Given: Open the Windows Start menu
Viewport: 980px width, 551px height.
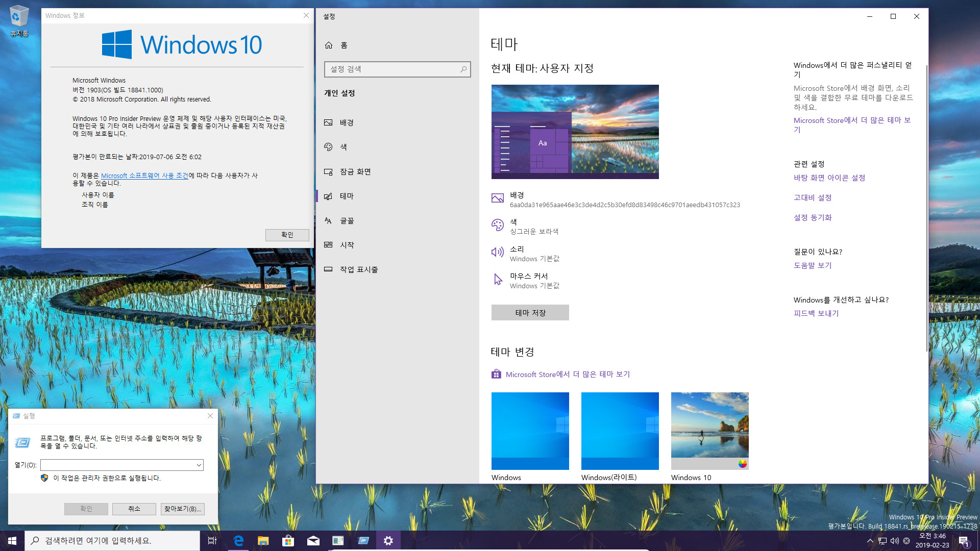Looking at the screenshot, I should click(x=12, y=541).
